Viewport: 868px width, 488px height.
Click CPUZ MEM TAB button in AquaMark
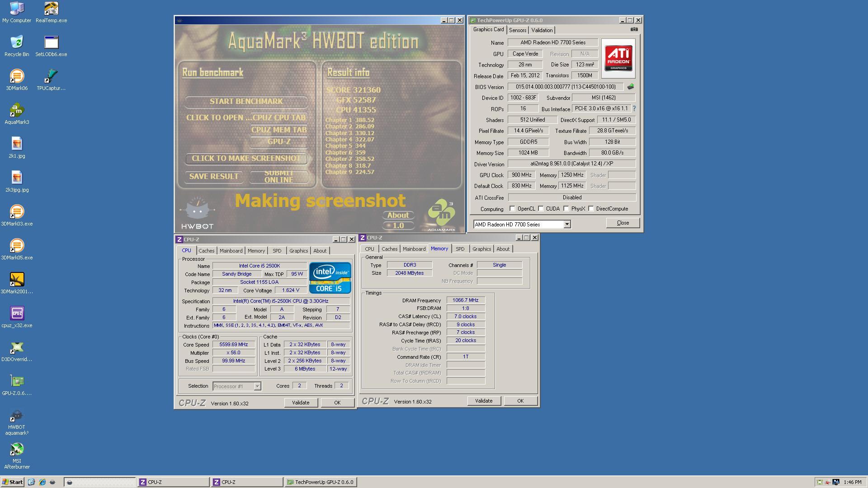[x=278, y=130]
